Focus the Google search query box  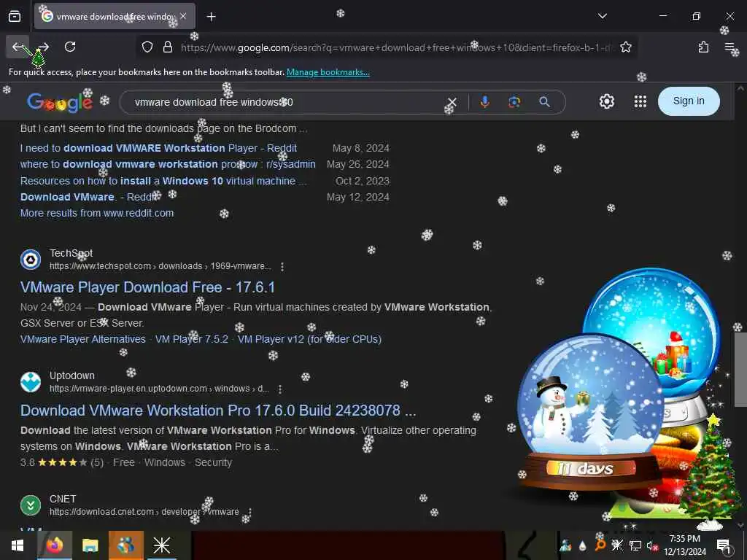[286, 102]
